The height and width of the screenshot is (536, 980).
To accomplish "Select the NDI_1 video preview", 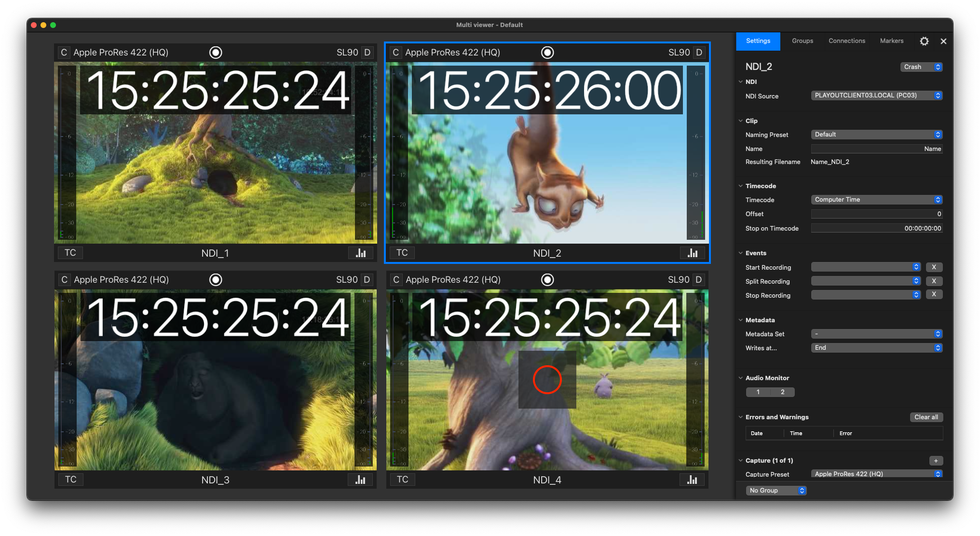I will pyautogui.click(x=215, y=152).
